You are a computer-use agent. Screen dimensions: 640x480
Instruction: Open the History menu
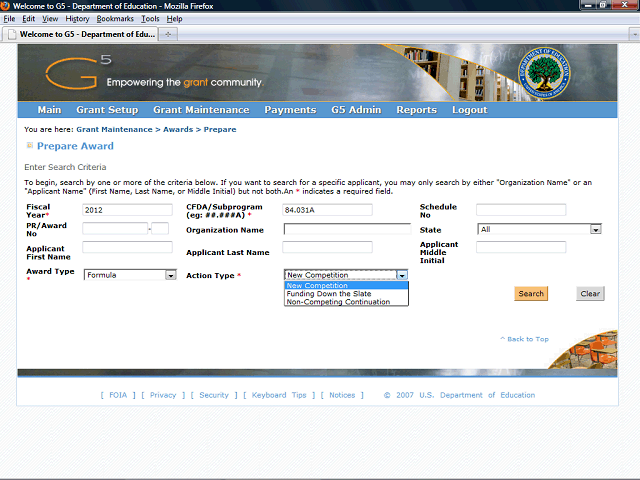click(77, 19)
